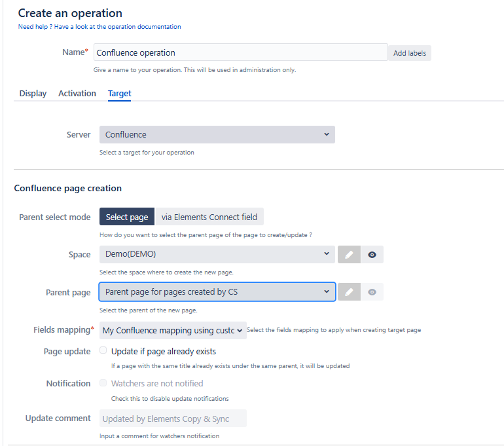Enable 'Update if page already exists' checkbox

coord(103,350)
